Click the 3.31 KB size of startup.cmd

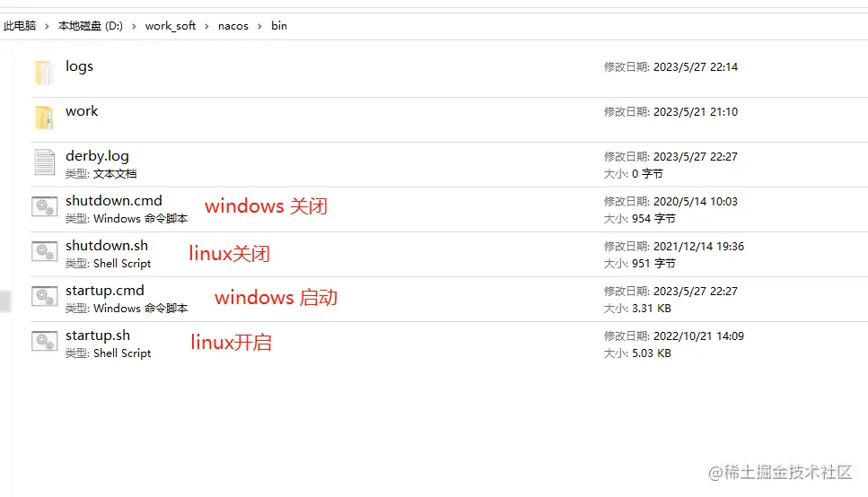pos(652,309)
